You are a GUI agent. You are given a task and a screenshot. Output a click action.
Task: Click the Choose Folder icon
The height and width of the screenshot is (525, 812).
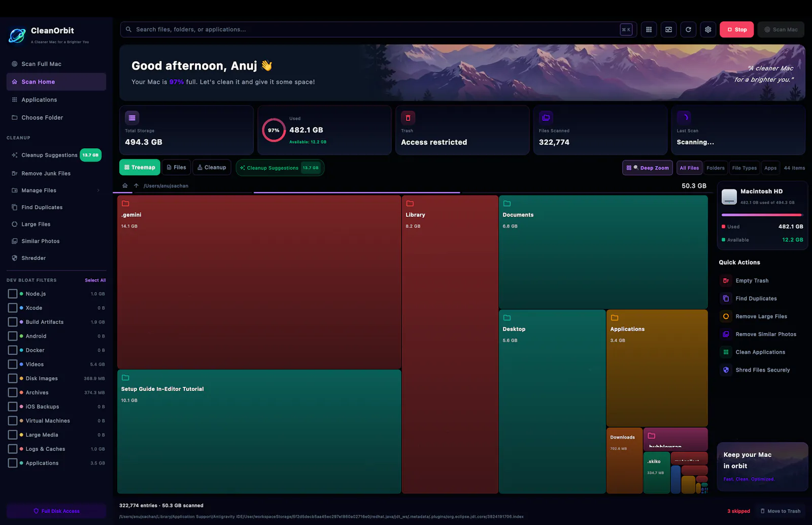(15, 118)
